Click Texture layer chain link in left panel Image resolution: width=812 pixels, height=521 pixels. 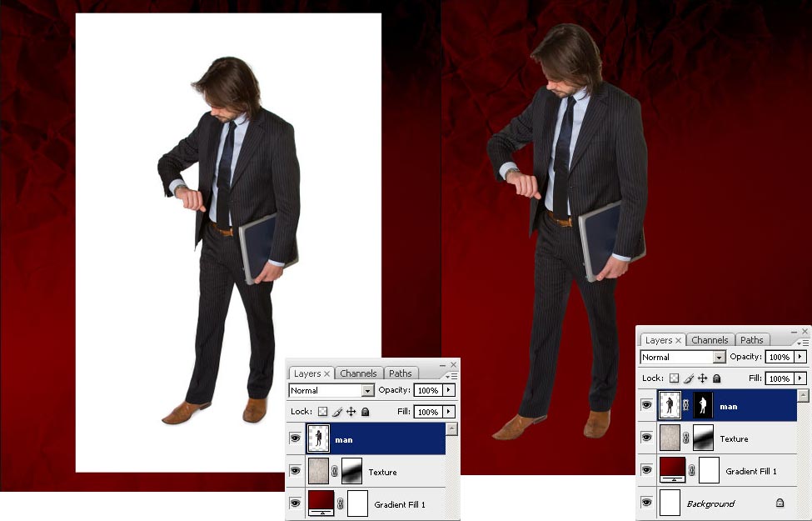335,472
